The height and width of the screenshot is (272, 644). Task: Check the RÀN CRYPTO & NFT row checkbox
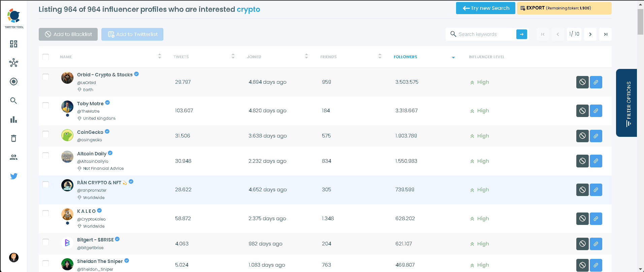click(x=46, y=184)
